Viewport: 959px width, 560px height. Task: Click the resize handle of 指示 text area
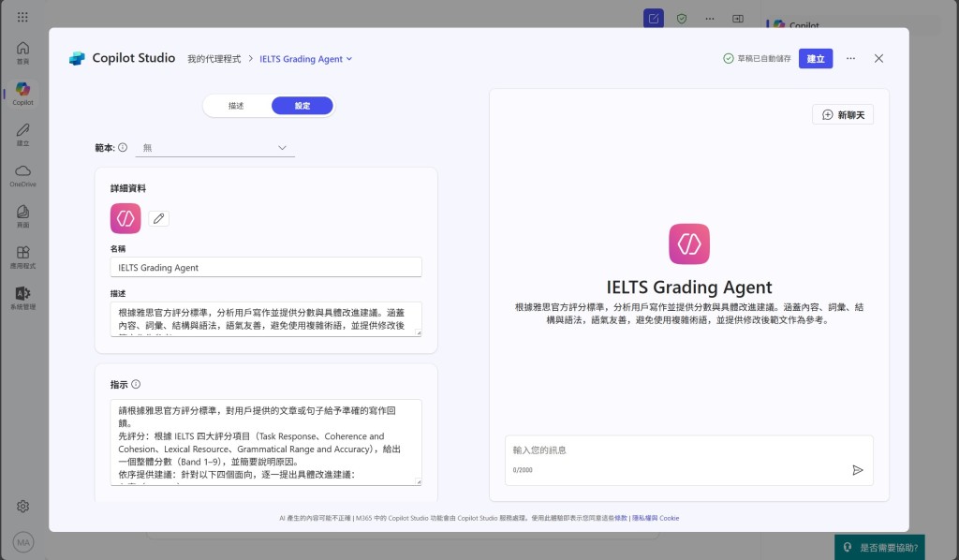[419, 481]
